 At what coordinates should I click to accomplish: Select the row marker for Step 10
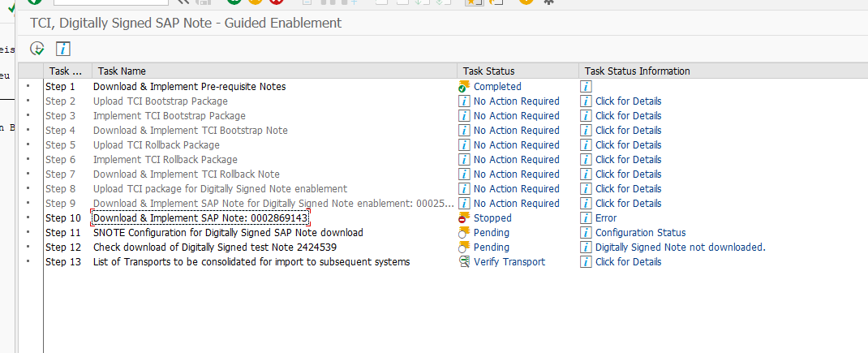[x=28, y=218]
